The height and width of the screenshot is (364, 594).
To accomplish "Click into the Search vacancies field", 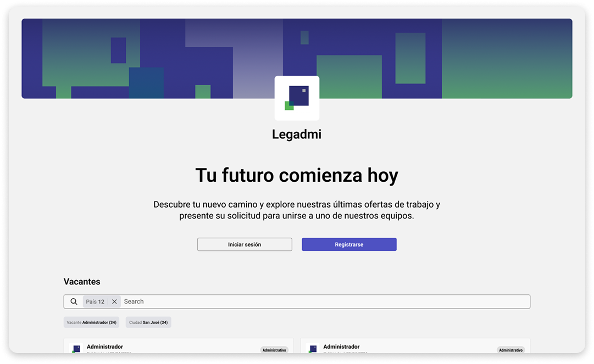I will coord(324,301).
